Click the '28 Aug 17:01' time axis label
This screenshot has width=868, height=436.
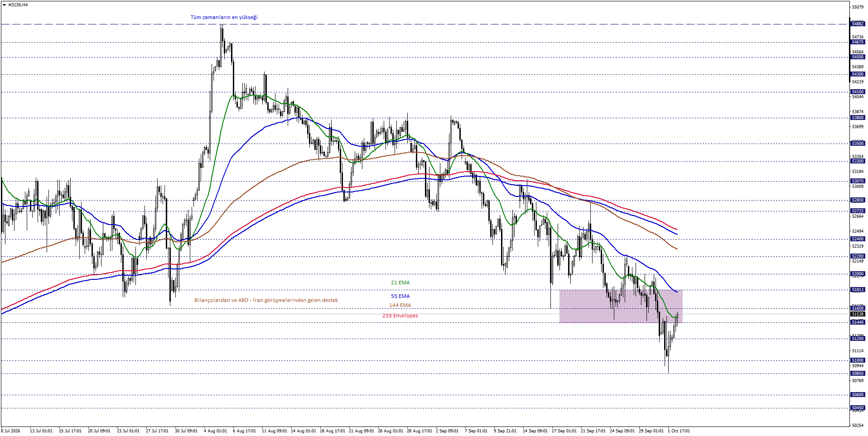pos(419,431)
